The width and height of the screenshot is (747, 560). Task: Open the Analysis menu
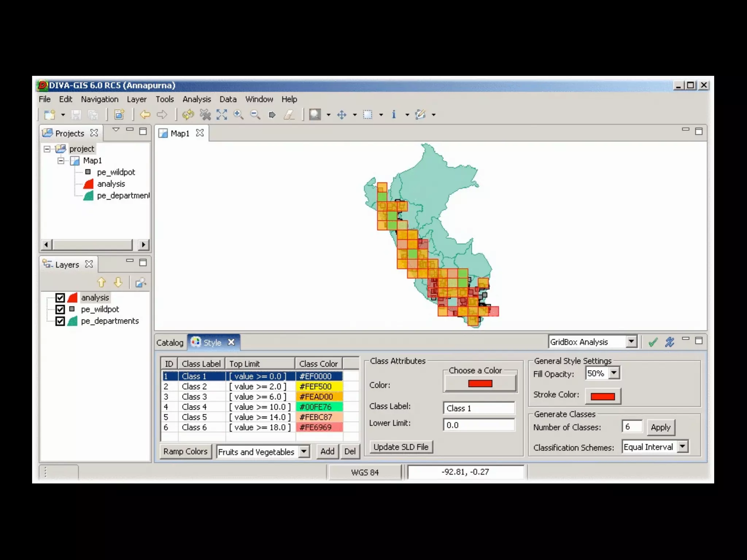pyautogui.click(x=197, y=99)
